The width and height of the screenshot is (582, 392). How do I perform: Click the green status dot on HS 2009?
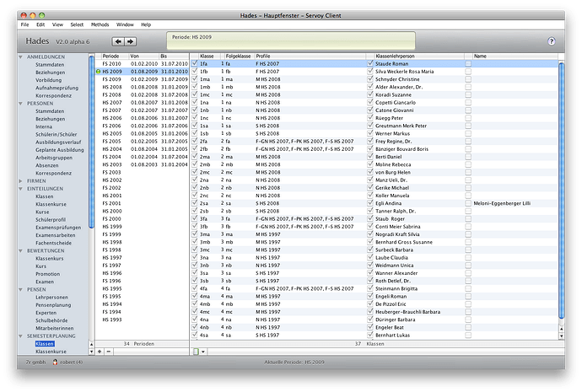[98, 72]
